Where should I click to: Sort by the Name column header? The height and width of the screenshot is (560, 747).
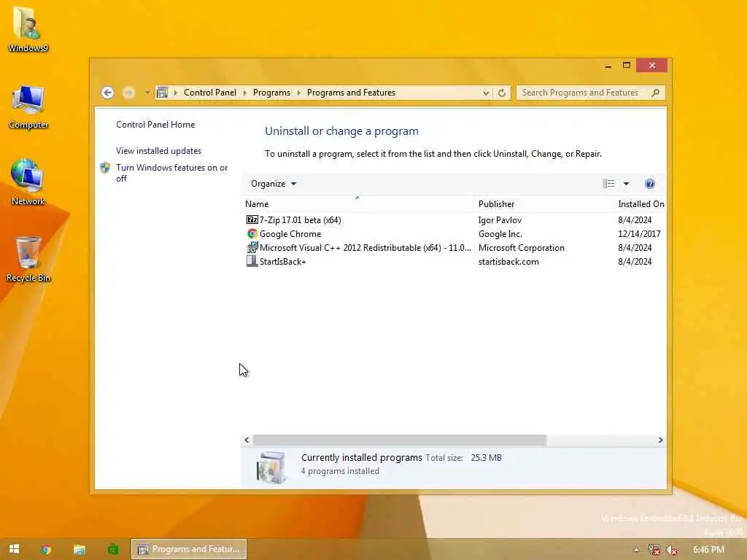[x=357, y=204]
